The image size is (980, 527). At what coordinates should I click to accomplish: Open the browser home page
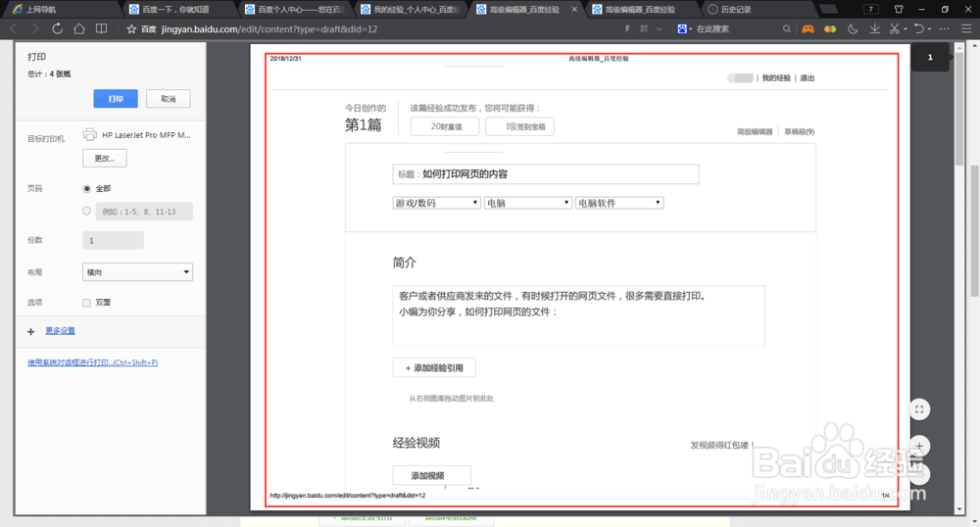(79, 28)
